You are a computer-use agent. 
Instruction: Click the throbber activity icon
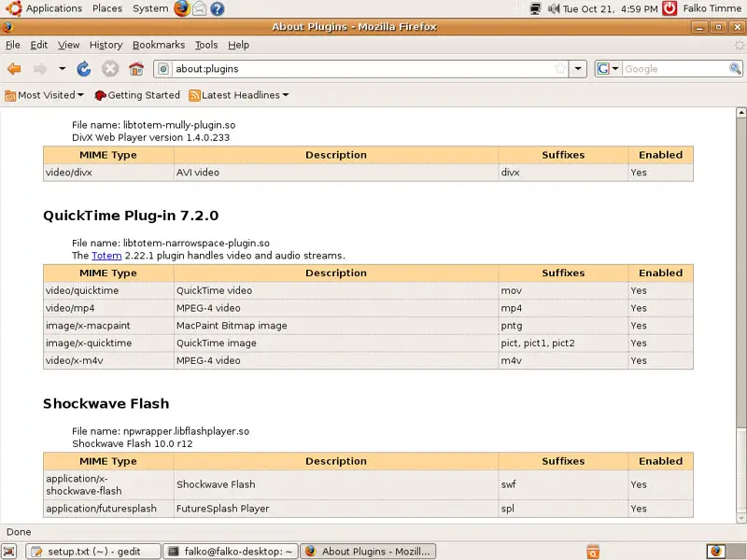coord(739,45)
